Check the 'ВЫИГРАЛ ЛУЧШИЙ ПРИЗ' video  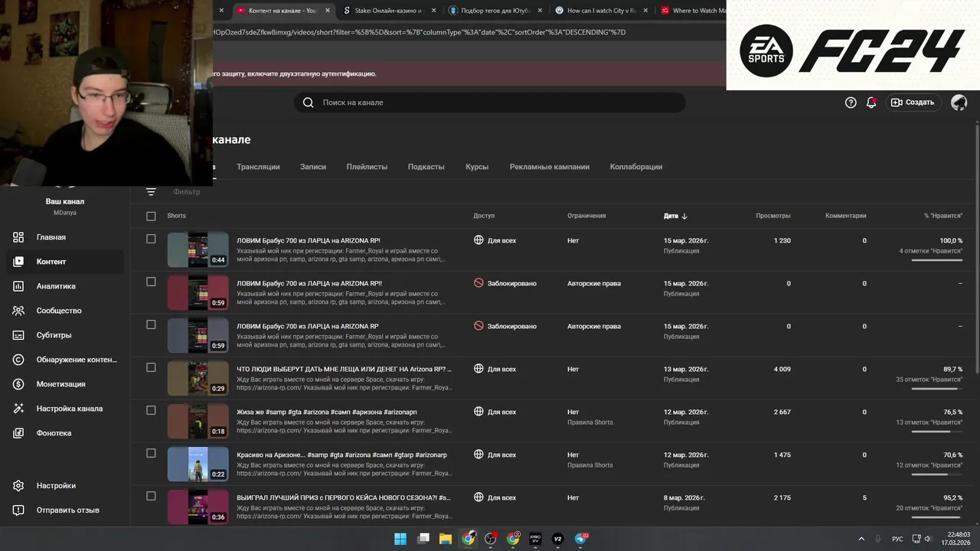tap(151, 496)
